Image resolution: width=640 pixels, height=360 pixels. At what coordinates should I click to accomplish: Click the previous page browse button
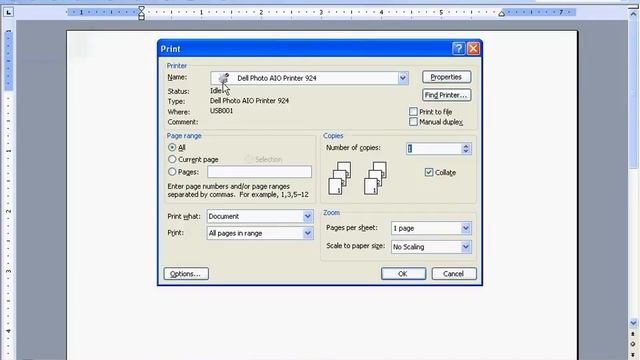click(633, 334)
